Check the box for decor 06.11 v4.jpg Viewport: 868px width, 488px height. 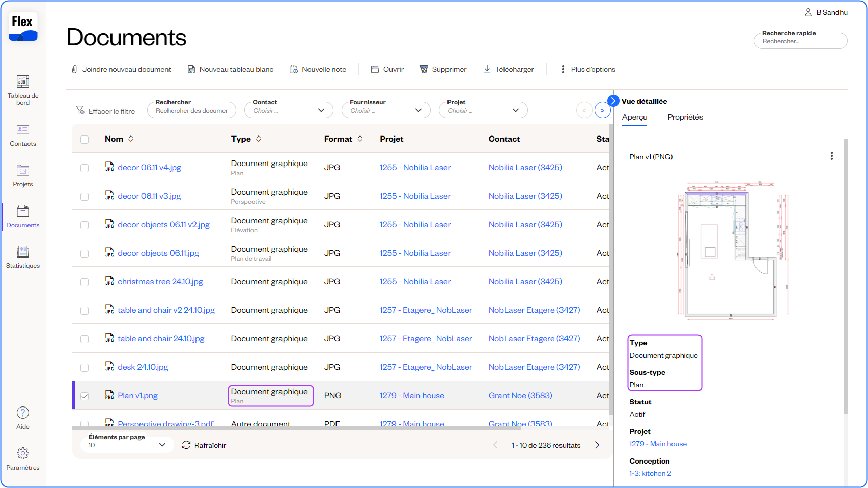(85, 168)
